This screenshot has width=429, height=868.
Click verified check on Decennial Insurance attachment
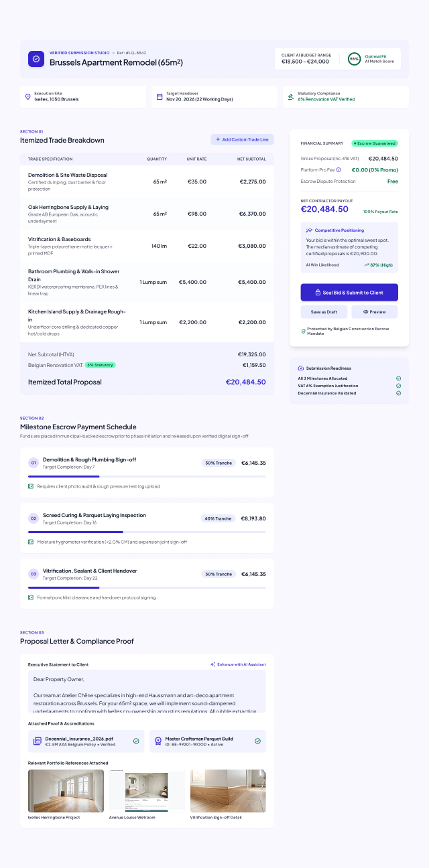click(136, 741)
